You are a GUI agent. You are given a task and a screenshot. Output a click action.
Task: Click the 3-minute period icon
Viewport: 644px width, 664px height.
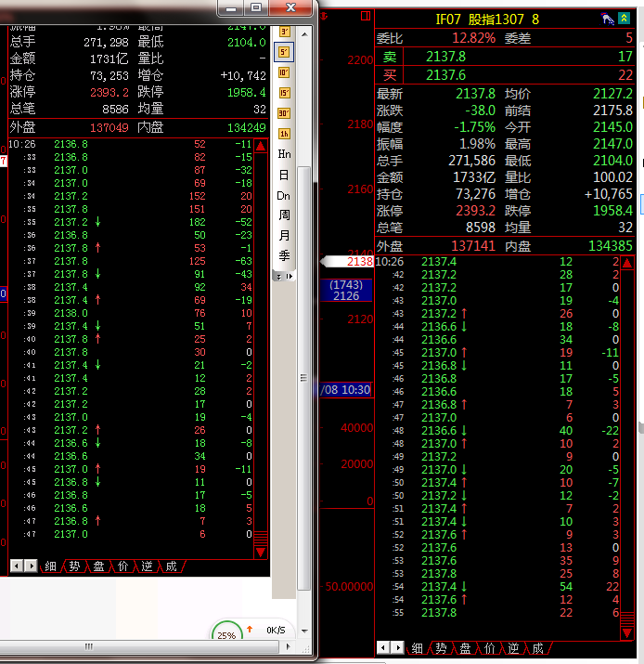[284, 32]
